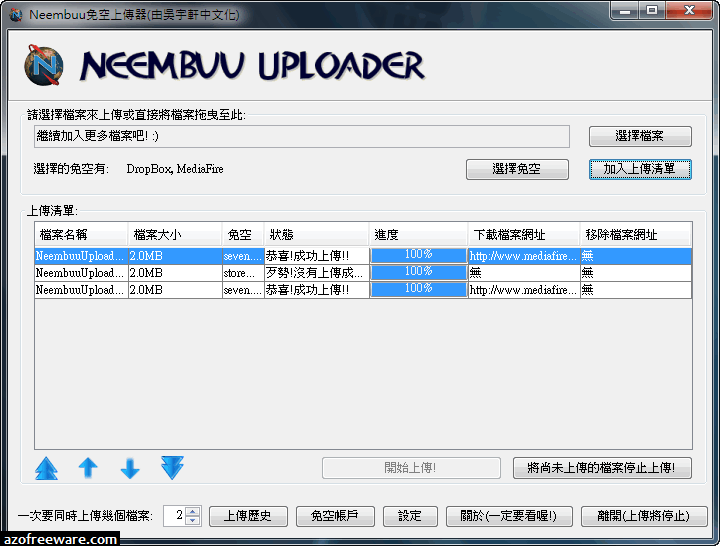This screenshot has height=546, width=720.
Task: Click the 移除檔案網址 column header
Action: [636, 235]
